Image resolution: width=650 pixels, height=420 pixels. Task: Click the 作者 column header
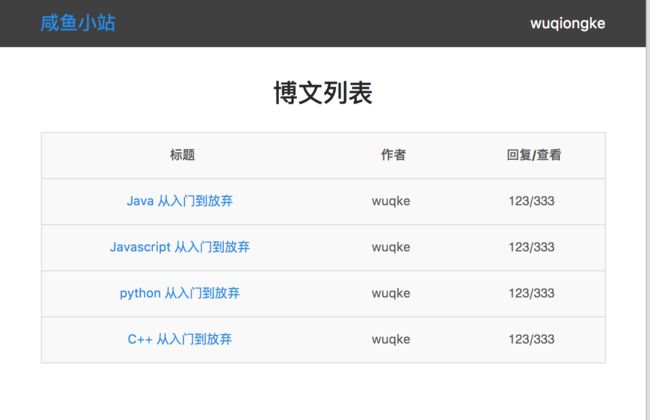[393, 155]
